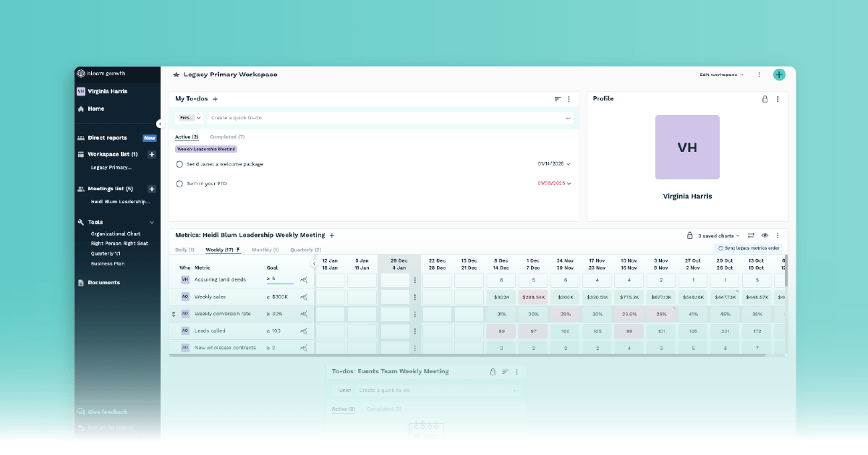Screen dimensions: 868x455
Task: Click the teal plus create button
Action: click(779, 75)
